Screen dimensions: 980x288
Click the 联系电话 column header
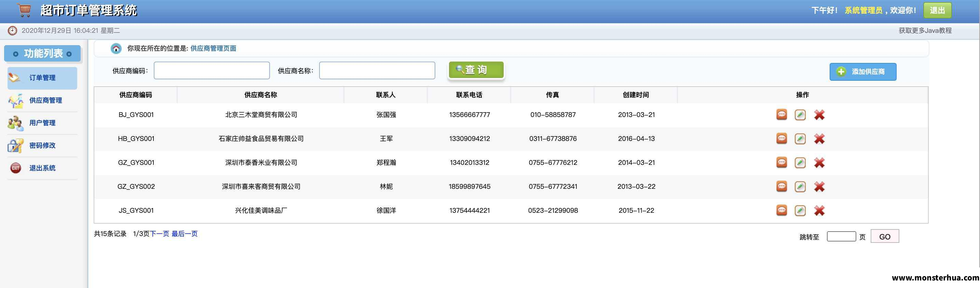tap(469, 95)
